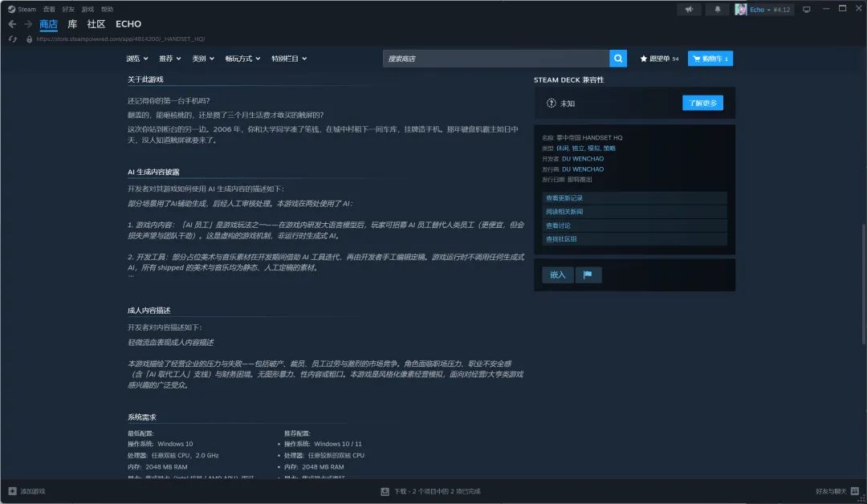
Task: Click the game name 掌中帝国 HANDSET HQ
Action: pyautogui.click(x=589, y=137)
